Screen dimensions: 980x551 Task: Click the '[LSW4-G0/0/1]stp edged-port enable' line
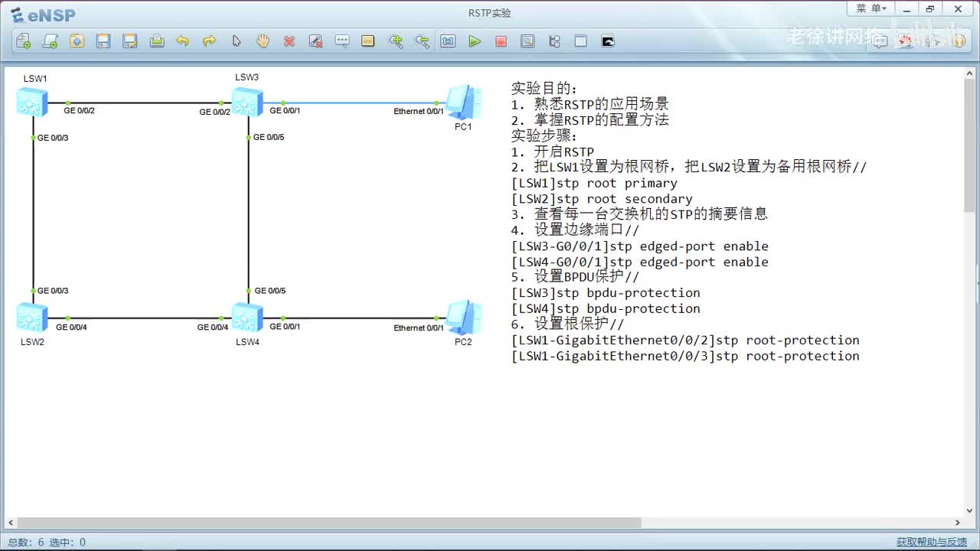coord(639,262)
